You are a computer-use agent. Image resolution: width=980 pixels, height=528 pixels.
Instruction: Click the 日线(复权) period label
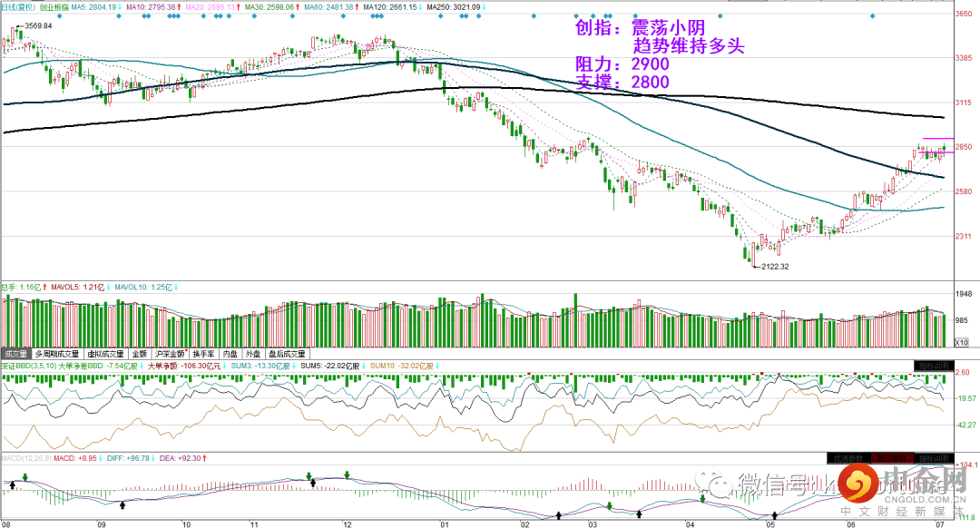[x=18, y=7]
